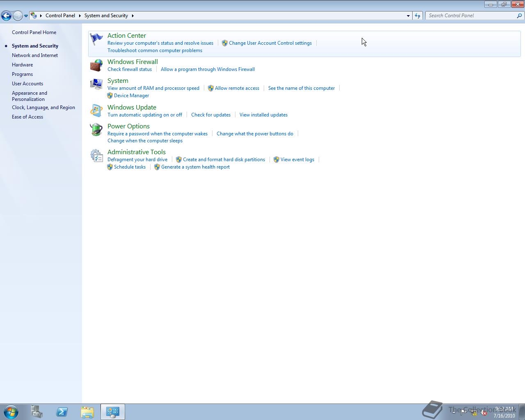Expand arrow before Control Panel breadcrumb
Screen dimensions: 525x420
(x=41, y=16)
